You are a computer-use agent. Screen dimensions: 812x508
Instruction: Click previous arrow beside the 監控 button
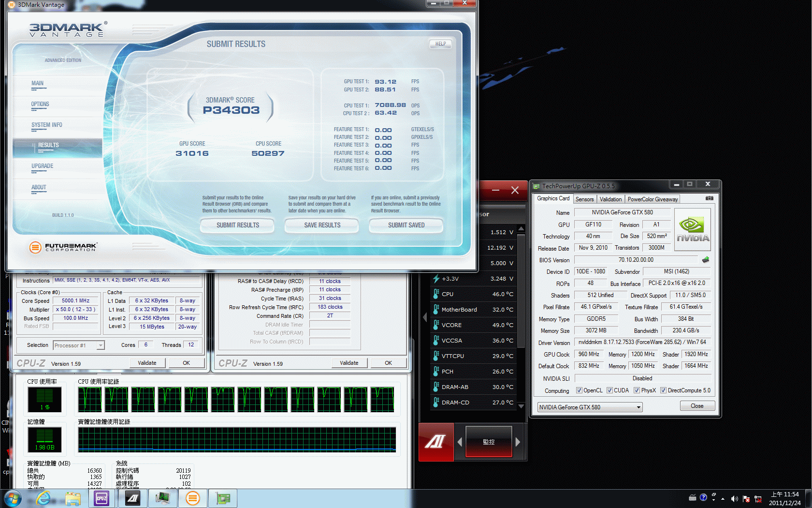(x=460, y=442)
